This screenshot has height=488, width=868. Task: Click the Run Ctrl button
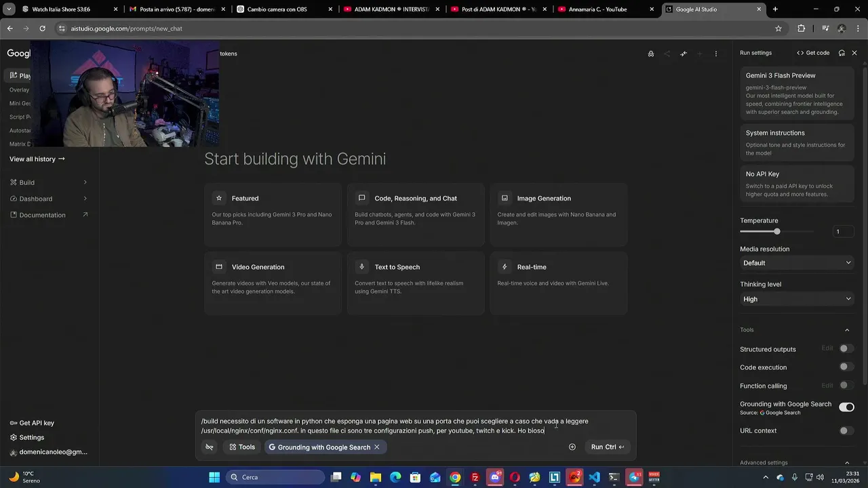pyautogui.click(x=608, y=447)
